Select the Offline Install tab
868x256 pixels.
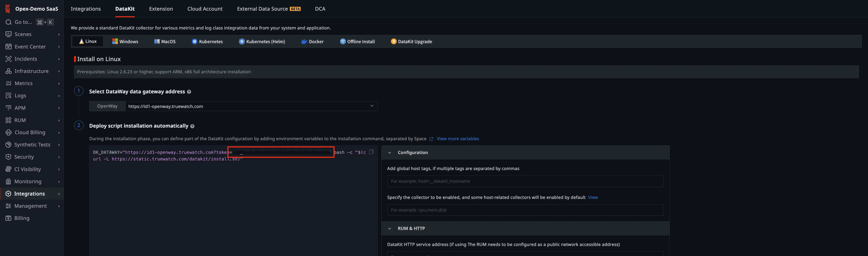click(358, 41)
